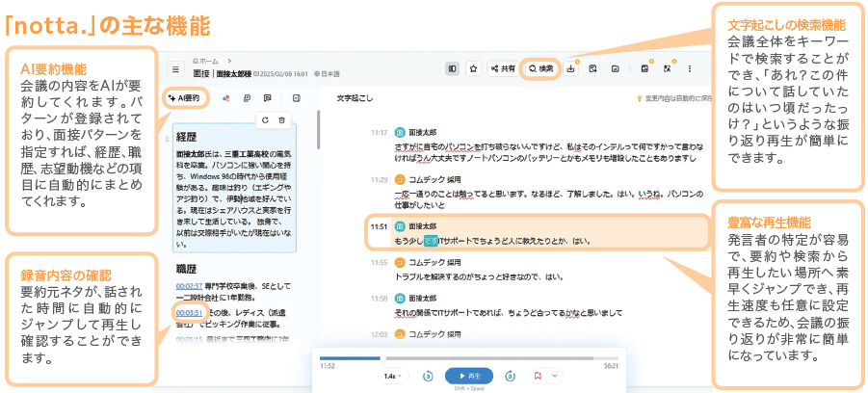Click the audio progress bar

click(469, 358)
